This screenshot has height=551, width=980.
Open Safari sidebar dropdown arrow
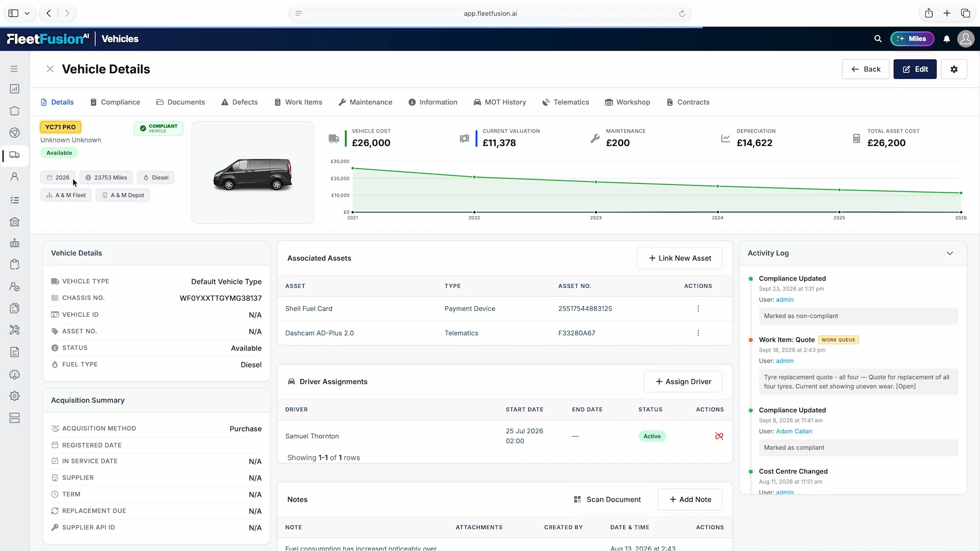click(x=27, y=13)
